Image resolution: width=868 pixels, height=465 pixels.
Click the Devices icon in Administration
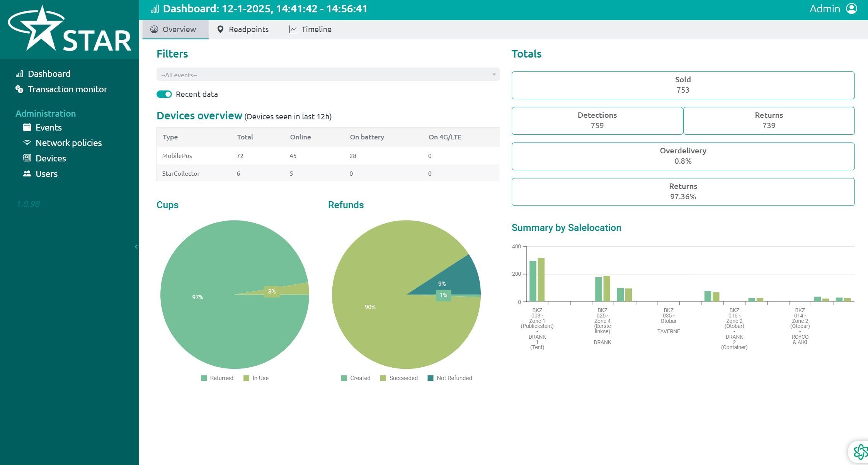tap(27, 158)
